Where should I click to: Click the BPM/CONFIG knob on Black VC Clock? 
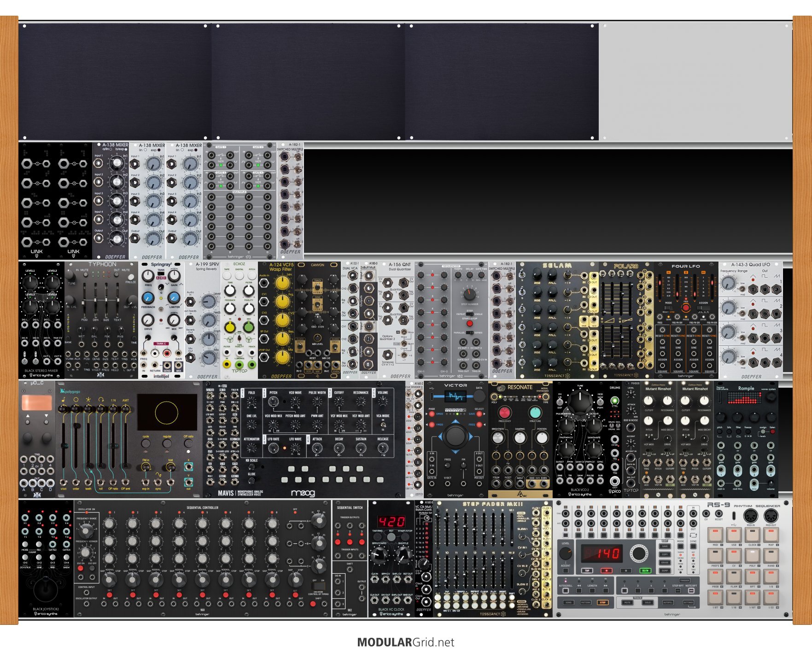point(379,555)
